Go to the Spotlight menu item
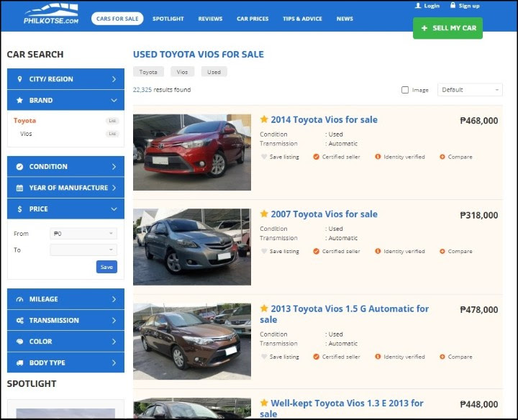Viewport: 518px width, 420px height. pos(168,19)
